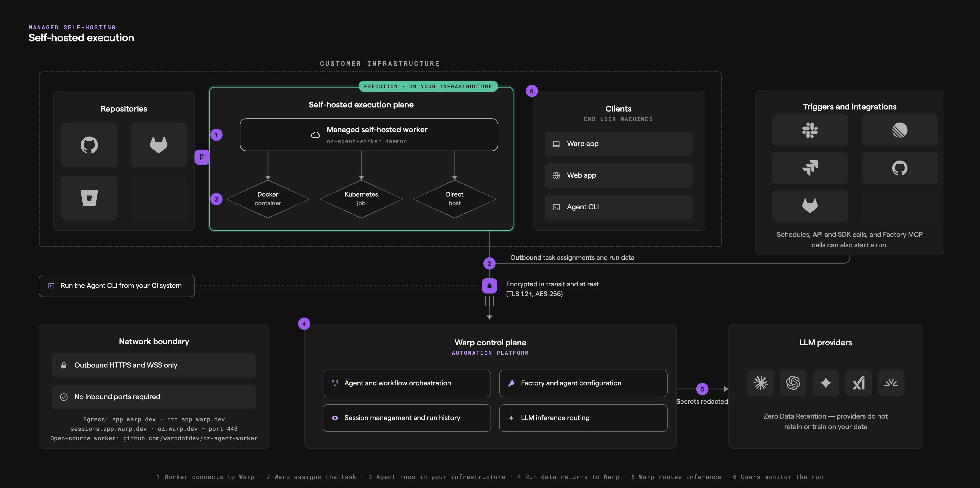Click the END USER MACHINES label
The image size is (980, 488).
(x=618, y=119)
